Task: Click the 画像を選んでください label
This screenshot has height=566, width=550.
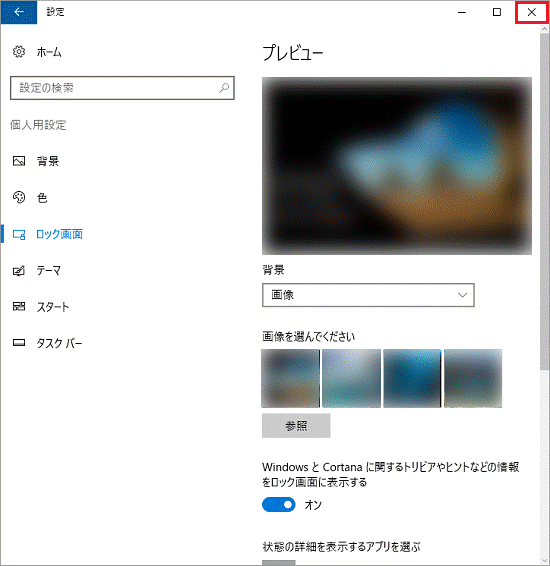Action: tap(309, 336)
